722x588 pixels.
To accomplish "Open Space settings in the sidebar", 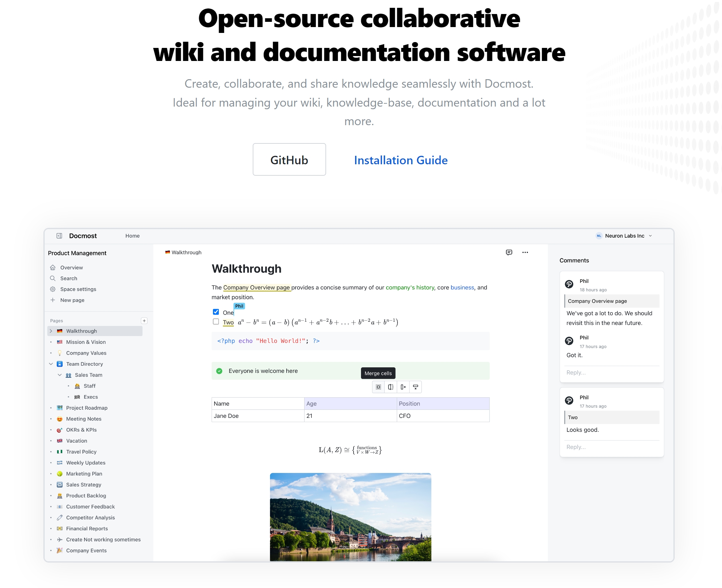I will click(x=78, y=289).
